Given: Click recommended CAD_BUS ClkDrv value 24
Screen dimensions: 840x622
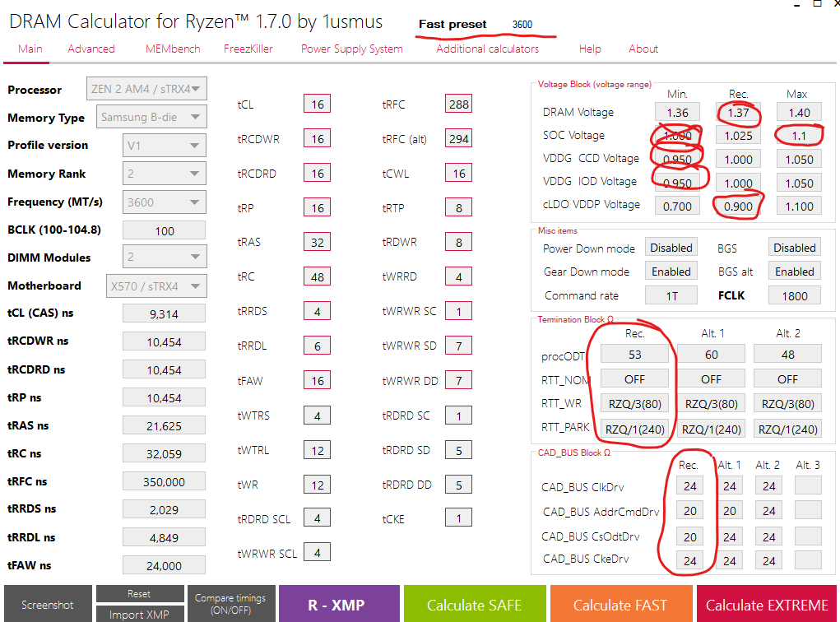Looking at the screenshot, I should tap(689, 486).
